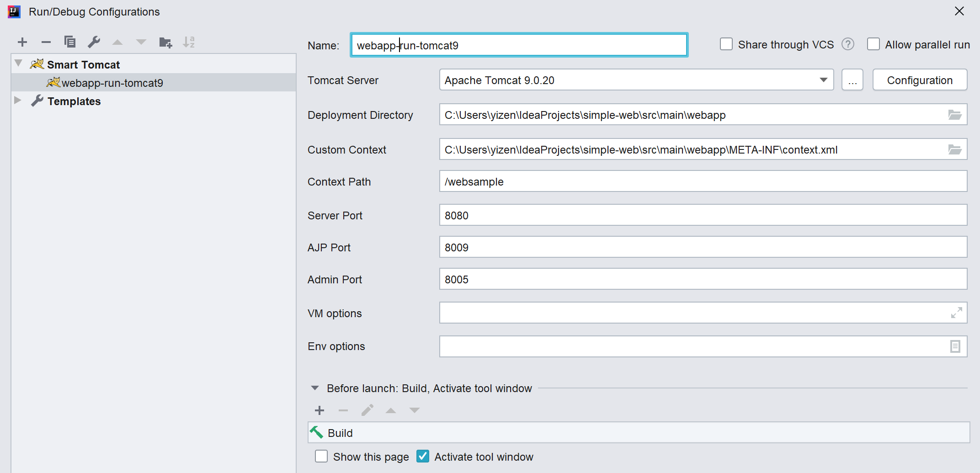Add a before launch task

[x=320, y=410]
